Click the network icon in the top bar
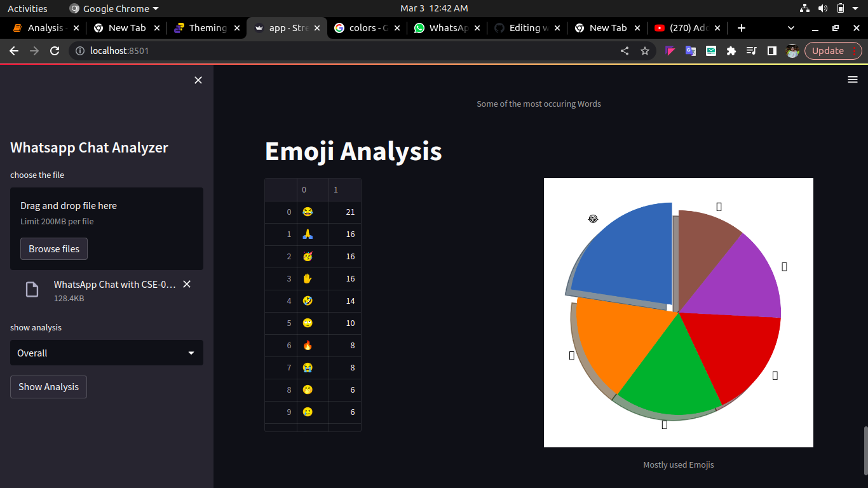The height and width of the screenshot is (488, 868). pyautogui.click(x=804, y=8)
